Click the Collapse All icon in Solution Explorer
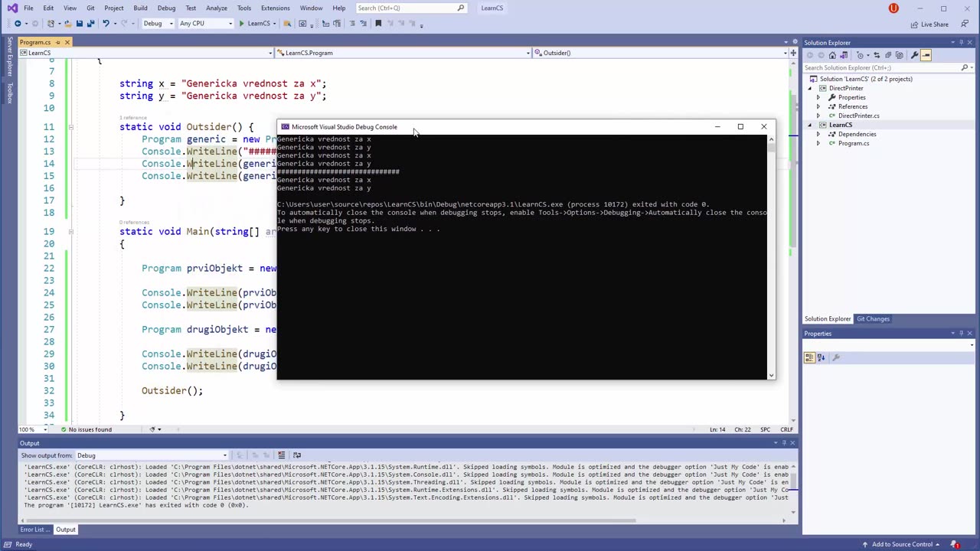Screen dimensions: 980x551 (888, 55)
